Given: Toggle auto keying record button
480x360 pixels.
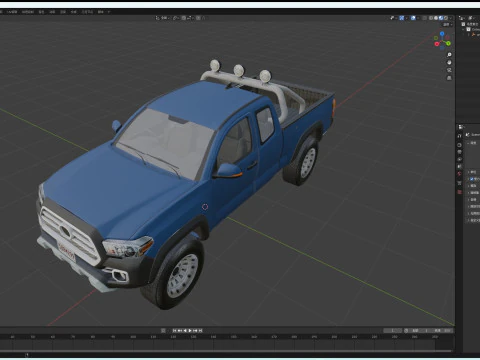Looking at the screenshot, I should click(x=163, y=330).
